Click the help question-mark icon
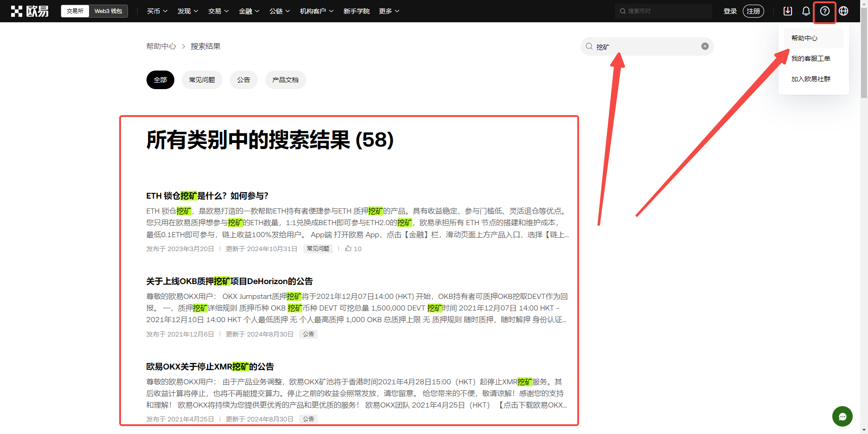This screenshot has height=434, width=868. [825, 11]
